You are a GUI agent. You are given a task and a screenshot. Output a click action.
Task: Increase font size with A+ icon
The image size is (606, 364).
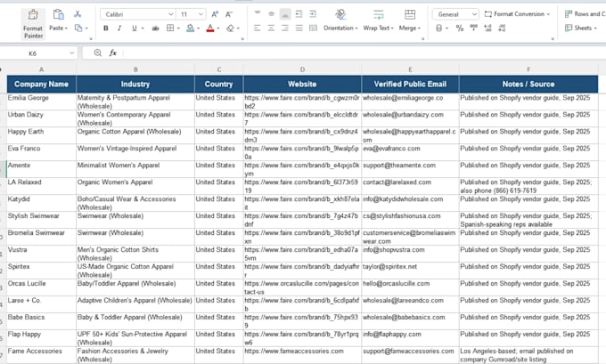point(215,14)
